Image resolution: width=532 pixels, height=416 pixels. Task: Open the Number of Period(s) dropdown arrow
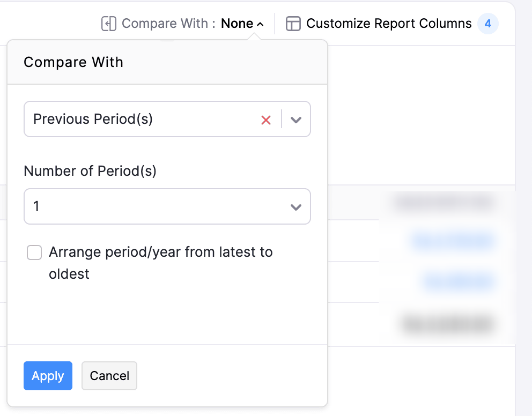click(x=296, y=207)
